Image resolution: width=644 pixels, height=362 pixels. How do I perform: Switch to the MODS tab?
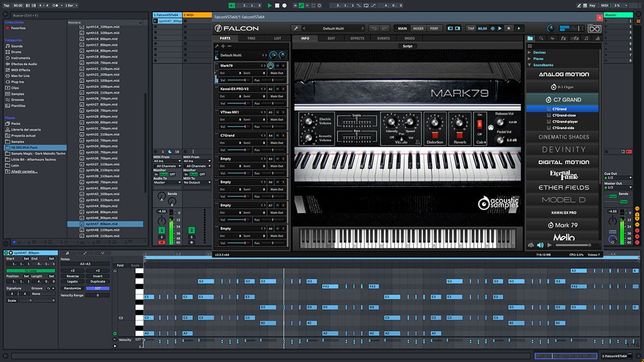coord(409,39)
